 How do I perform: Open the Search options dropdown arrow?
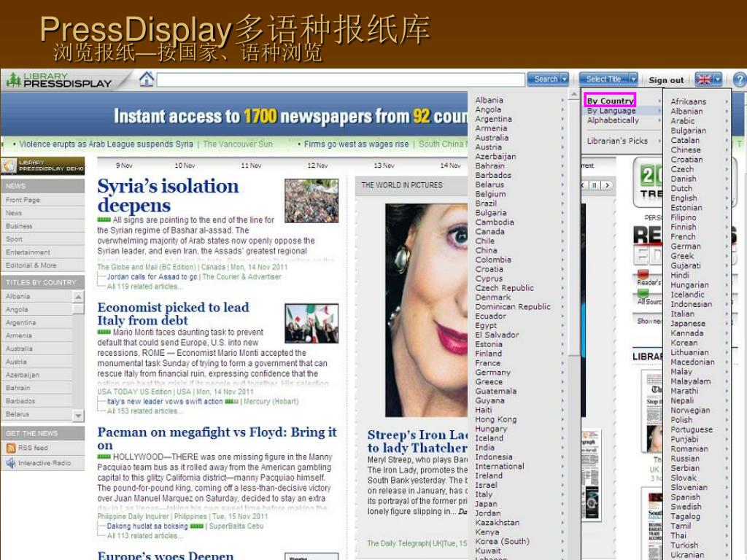(565, 79)
